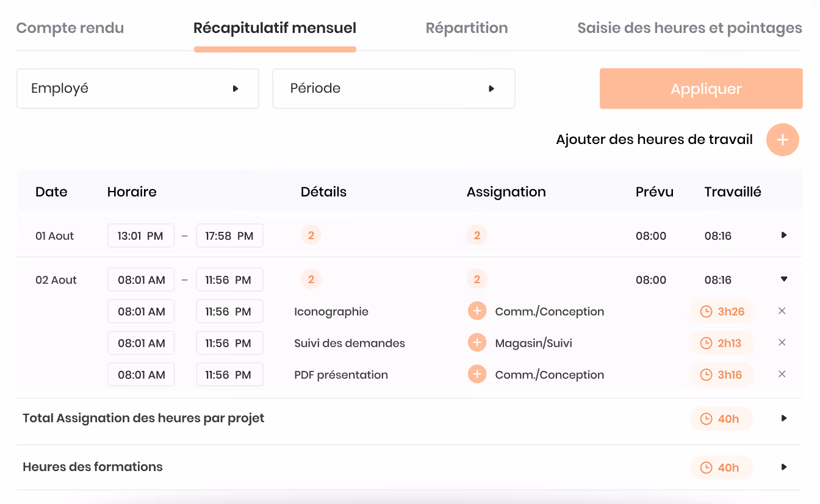The width and height of the screenshot is (820, 504).
Task: Click Comm./Conception in the Iconographie row
Action: [550, 312]
